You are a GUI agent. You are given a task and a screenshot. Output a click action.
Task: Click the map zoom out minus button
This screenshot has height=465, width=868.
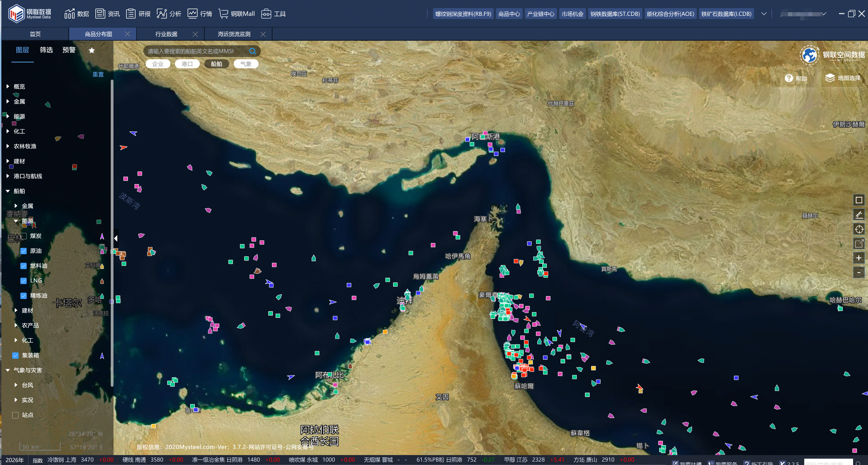click(x=859, y=273)
